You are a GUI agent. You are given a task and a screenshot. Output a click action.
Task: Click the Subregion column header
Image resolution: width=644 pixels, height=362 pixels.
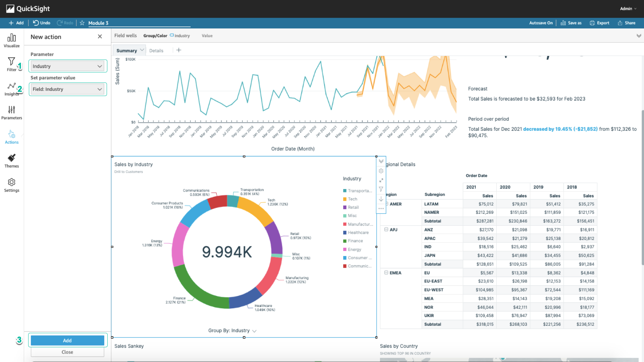tap(435, 194)
